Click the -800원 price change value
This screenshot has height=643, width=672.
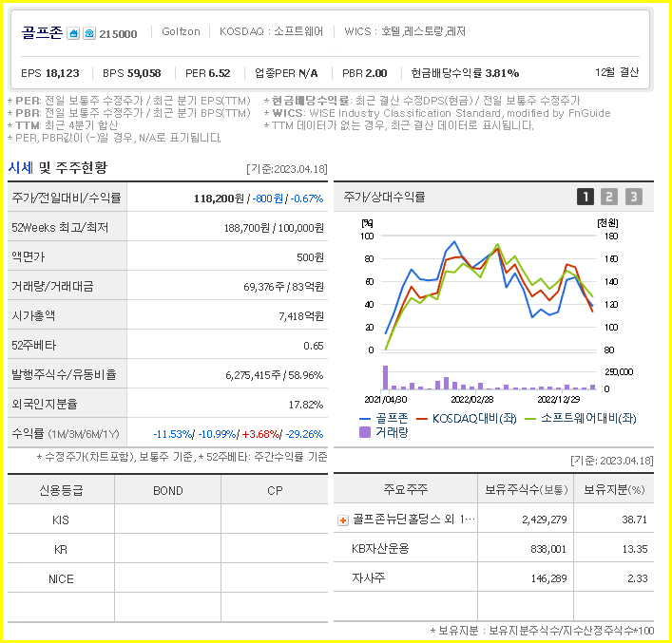coord(267,199)
